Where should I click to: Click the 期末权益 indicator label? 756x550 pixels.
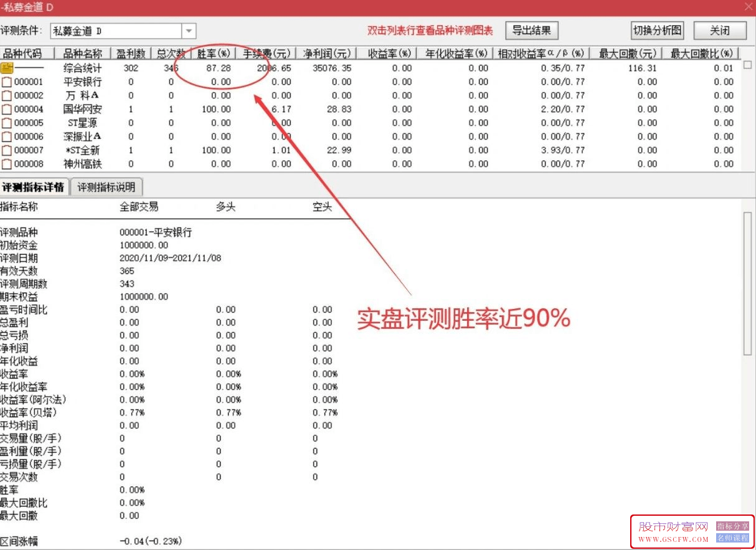point(19,296)
